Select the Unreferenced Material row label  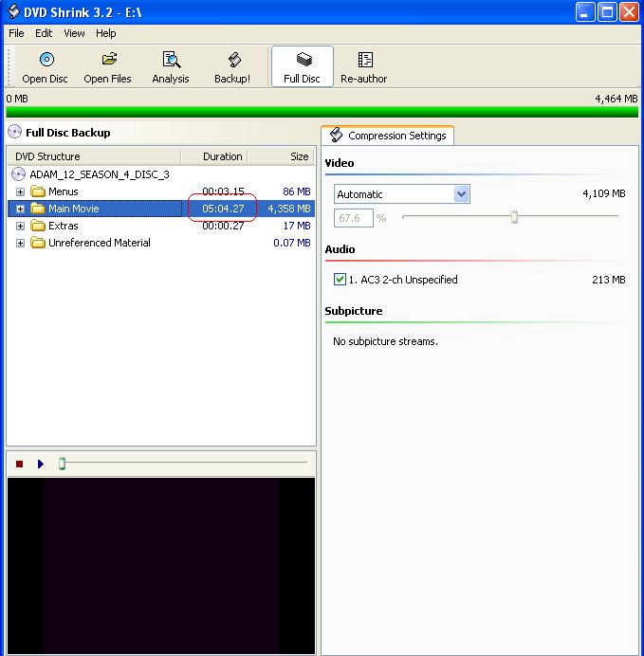pos(100,243)
